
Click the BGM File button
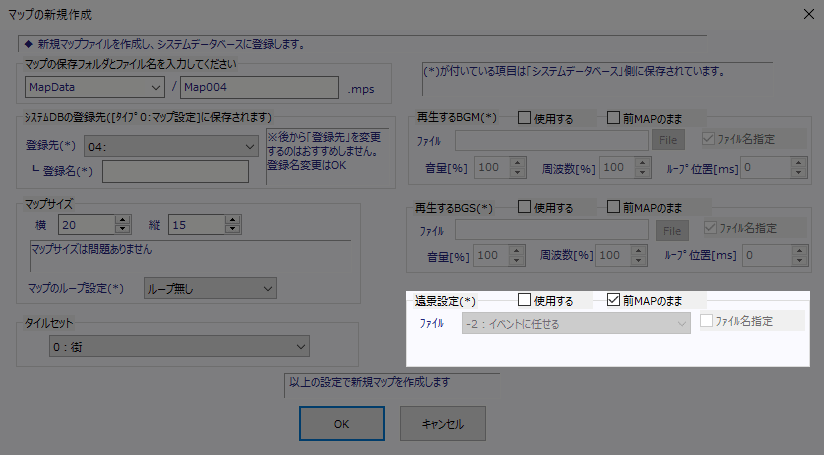click(x=668, y=140)
